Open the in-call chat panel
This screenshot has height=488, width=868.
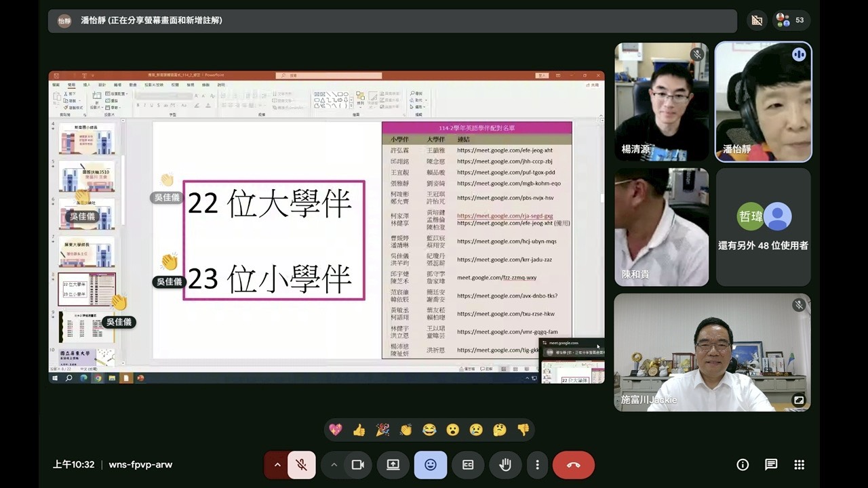pos(771,465)
